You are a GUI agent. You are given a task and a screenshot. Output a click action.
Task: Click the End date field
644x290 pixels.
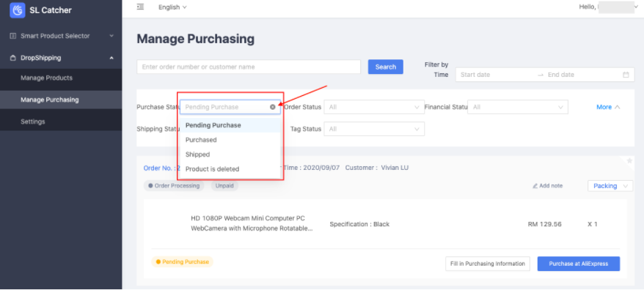[x=583, y=75]
